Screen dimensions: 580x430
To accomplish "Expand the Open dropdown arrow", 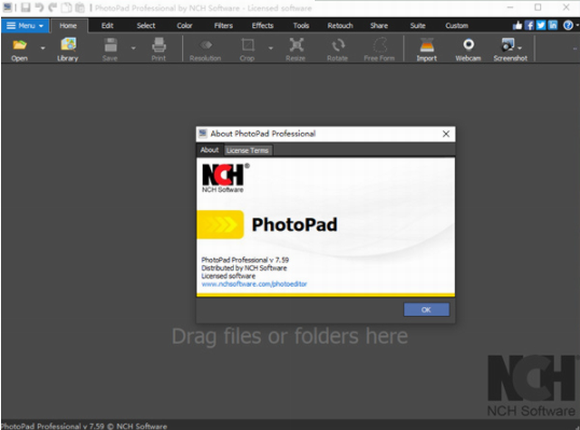I will tap(43, 48).
